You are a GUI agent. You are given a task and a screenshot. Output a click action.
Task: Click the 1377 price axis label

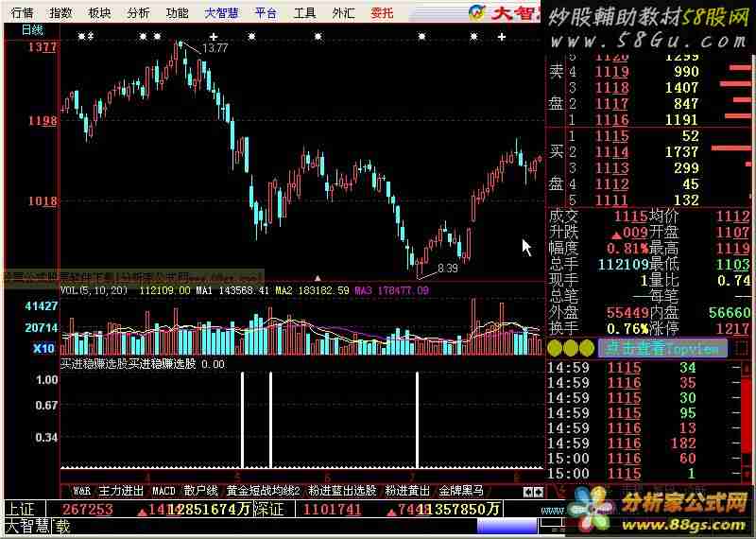click(42, 46)
